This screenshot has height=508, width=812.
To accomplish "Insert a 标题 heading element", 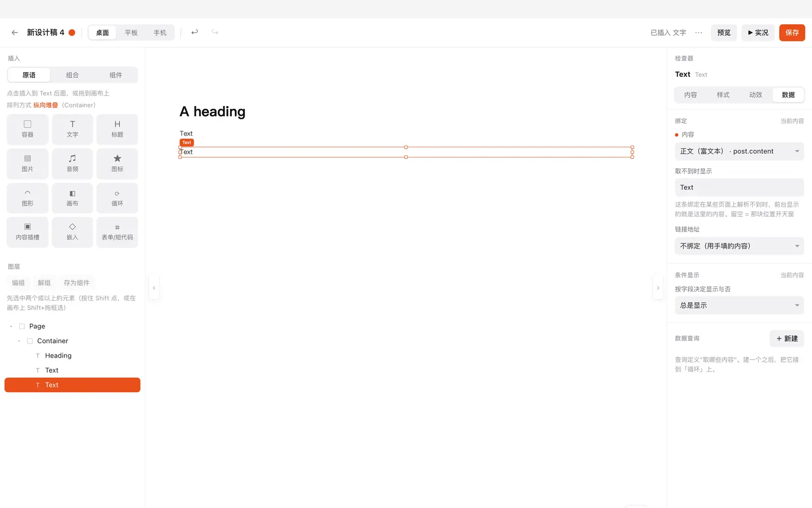I will click(x=117, y=130).
